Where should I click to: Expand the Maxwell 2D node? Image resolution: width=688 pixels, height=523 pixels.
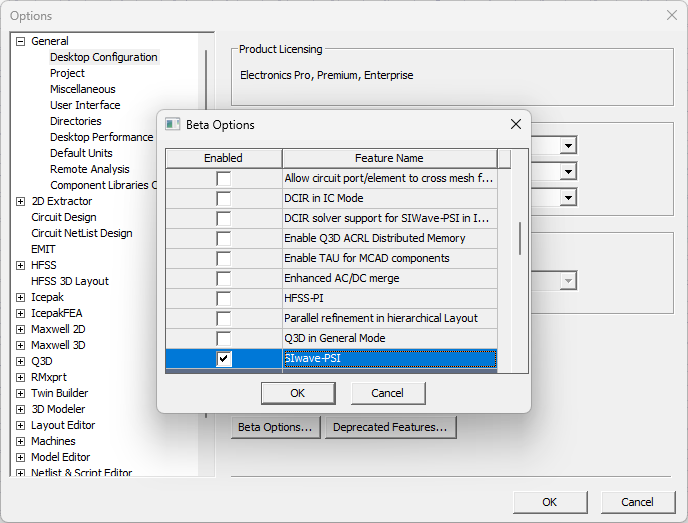coord(20,330)
